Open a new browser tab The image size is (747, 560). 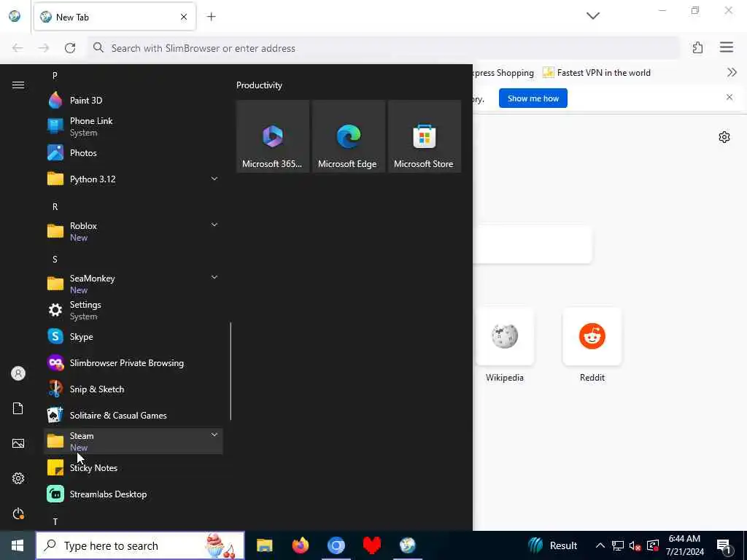click(211, 17)
